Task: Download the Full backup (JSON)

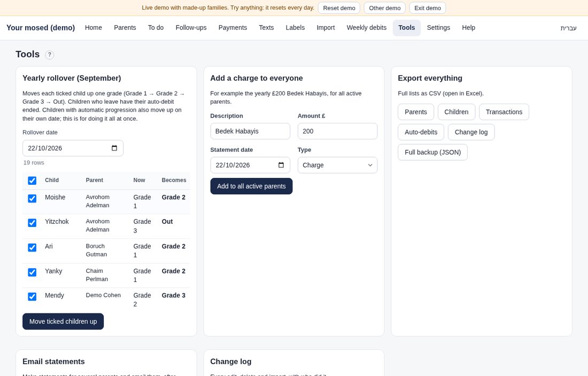Action: [x=433, y=152]
